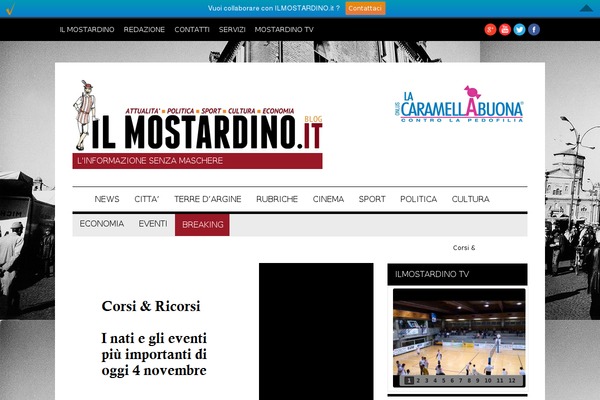
Task: Open REDAZIONE top menu item
Action: click(144, 29)
